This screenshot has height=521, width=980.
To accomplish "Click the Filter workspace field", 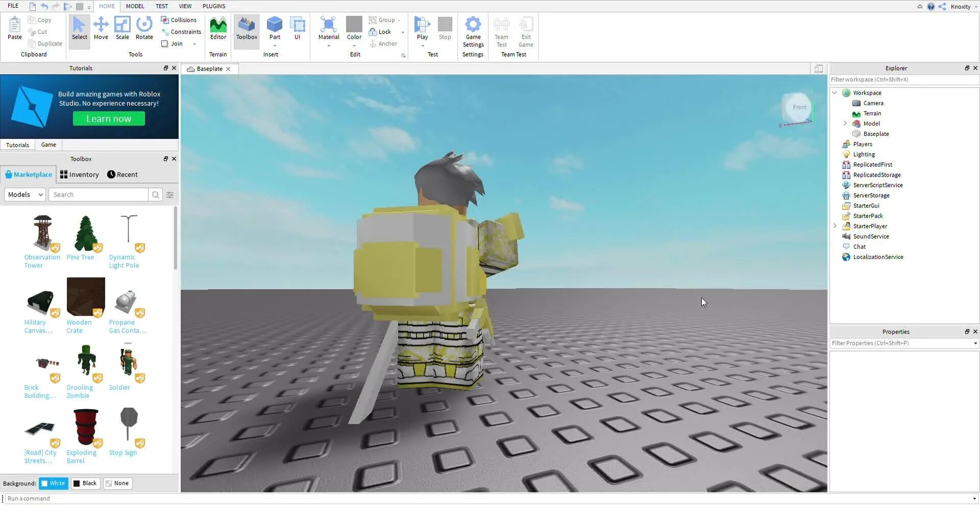I will click(x=904, y=80).
